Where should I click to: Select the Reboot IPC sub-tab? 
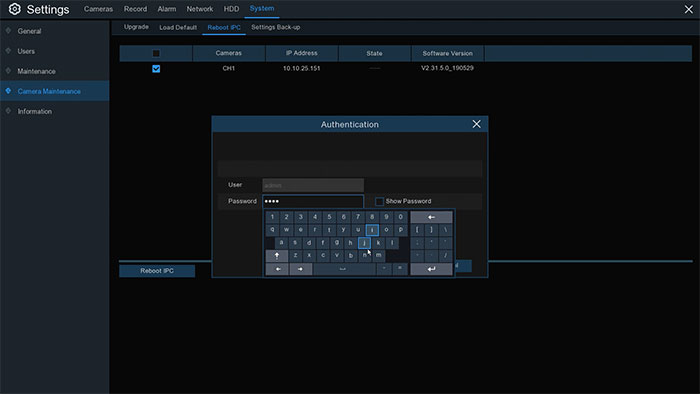click(x=224, y=27)
